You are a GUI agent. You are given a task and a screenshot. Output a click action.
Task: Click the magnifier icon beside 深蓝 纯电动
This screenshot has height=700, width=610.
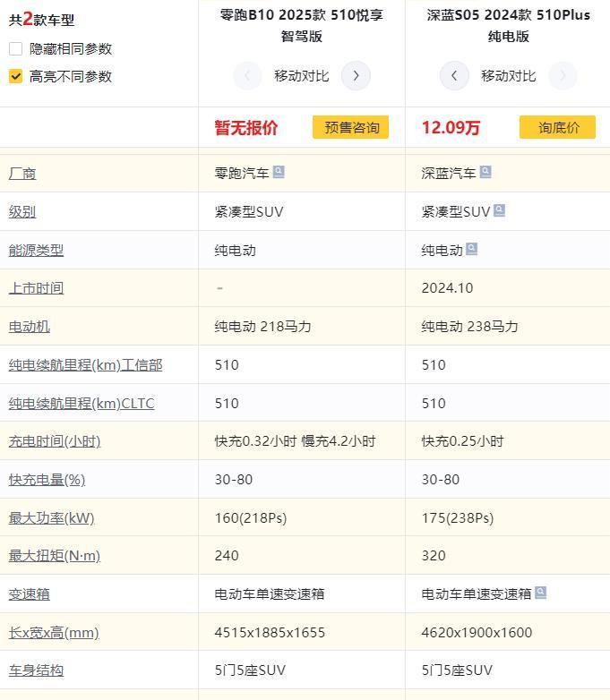(x=471, y=249)
